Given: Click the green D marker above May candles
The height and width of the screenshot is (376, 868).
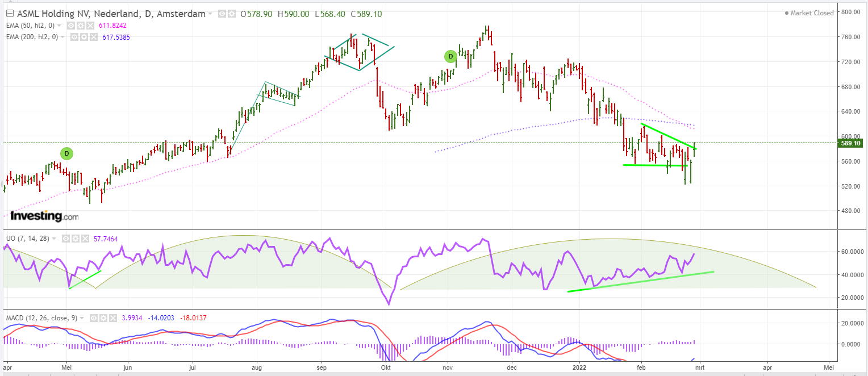Looking at the screenshot, I should point(67,153).
